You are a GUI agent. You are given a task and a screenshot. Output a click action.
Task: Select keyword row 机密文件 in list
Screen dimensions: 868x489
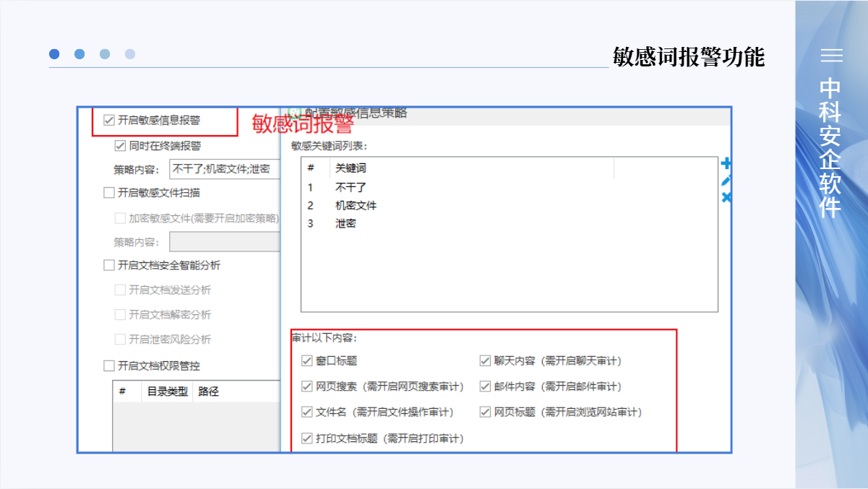pos(356,206)
